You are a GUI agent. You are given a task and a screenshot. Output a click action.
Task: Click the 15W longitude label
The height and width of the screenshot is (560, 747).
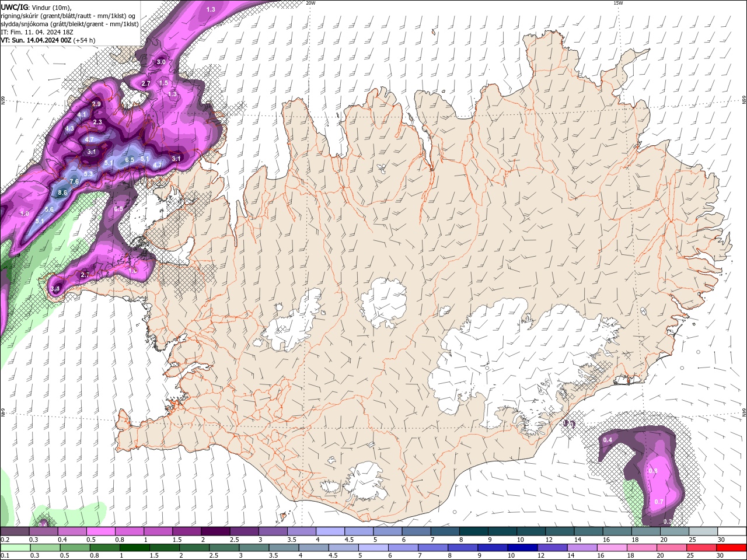(x=618, y=3)
